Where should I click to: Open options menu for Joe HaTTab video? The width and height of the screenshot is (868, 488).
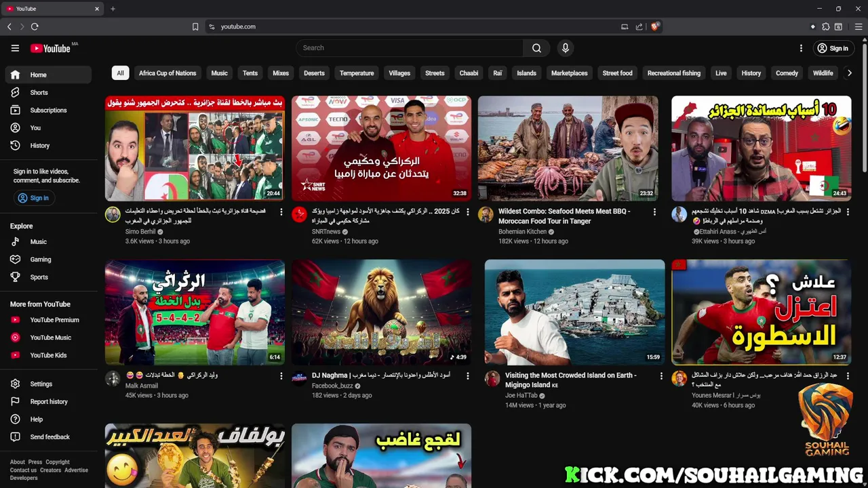[x=661, y=375]
